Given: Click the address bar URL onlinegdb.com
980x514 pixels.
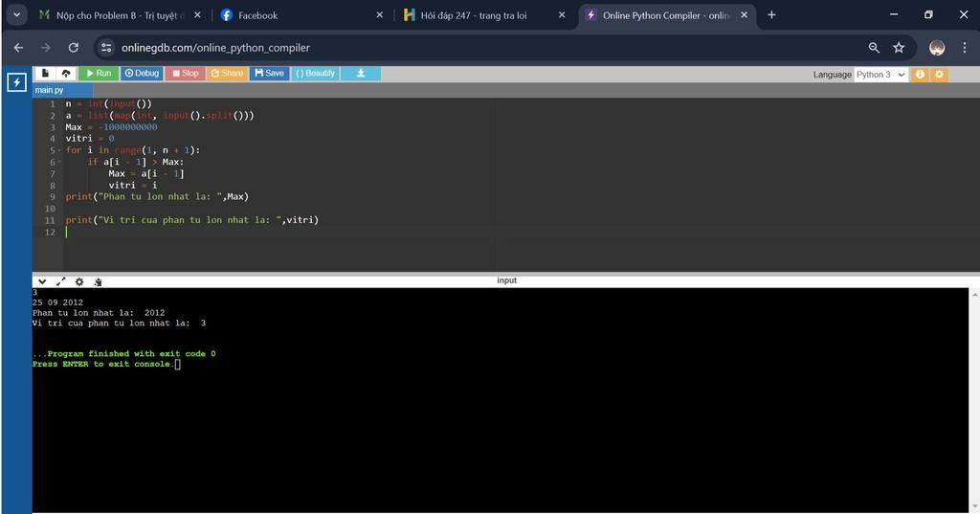Looking at the screenshot, I should [x=215, y=48].
